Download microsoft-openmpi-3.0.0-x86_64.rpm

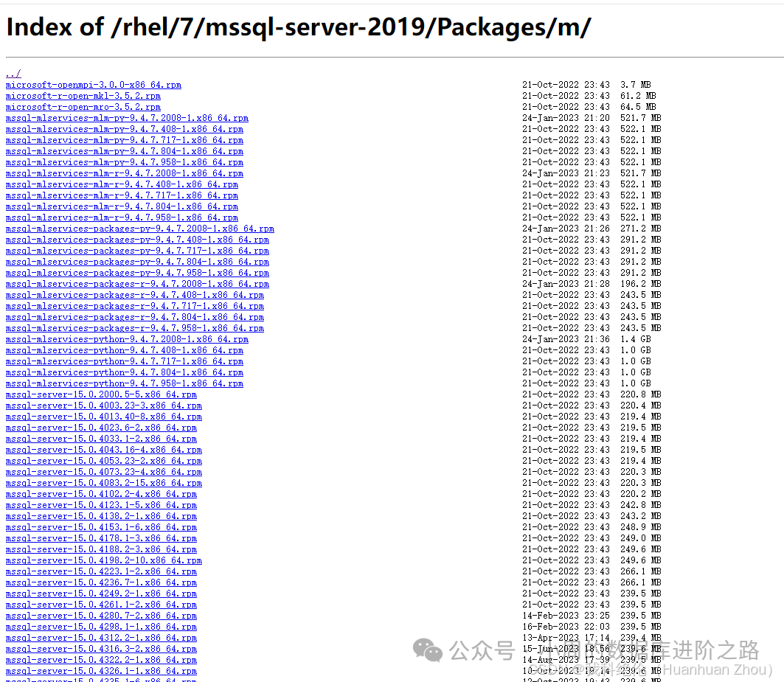(x=94, y=85)
